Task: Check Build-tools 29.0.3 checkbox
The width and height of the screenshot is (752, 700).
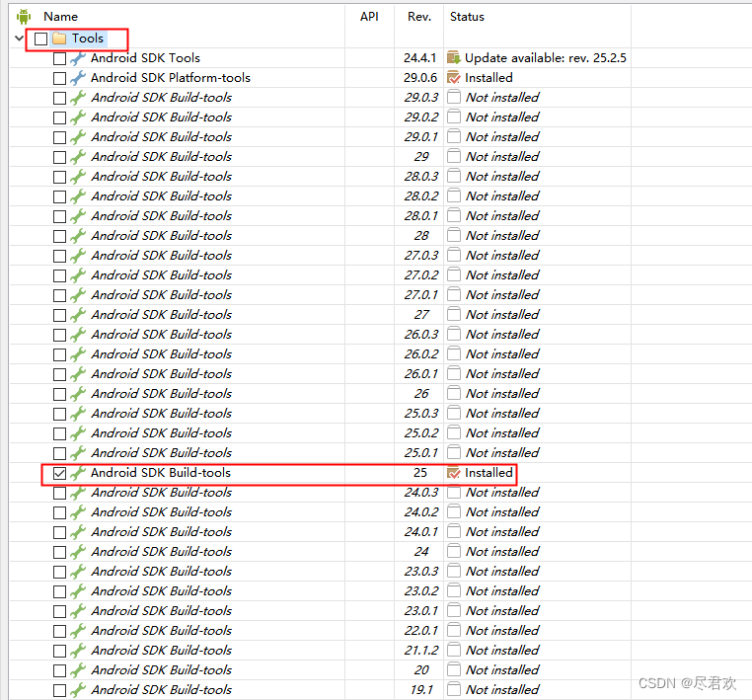Action: tap(59, 98)
